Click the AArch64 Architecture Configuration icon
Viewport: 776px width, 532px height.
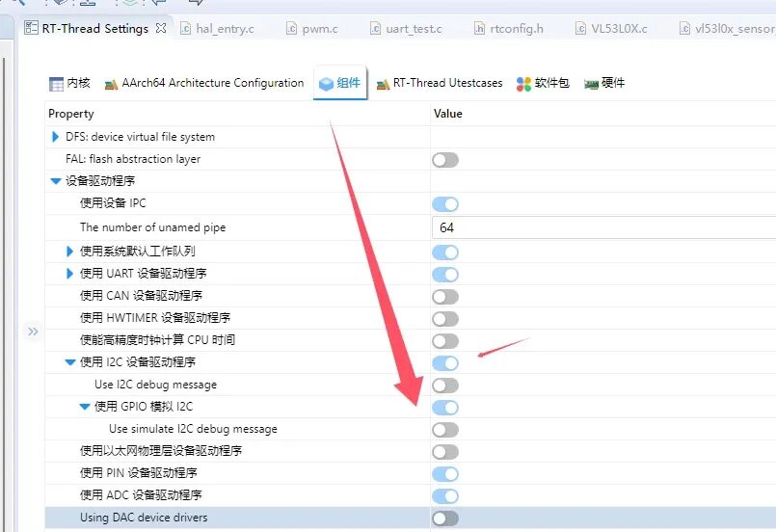point(111,84)
